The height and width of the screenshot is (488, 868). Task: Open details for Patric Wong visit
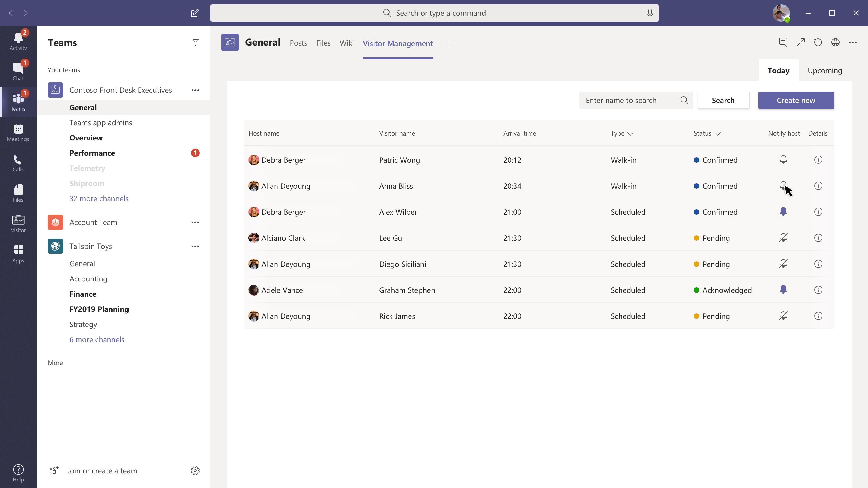[818, 160]
